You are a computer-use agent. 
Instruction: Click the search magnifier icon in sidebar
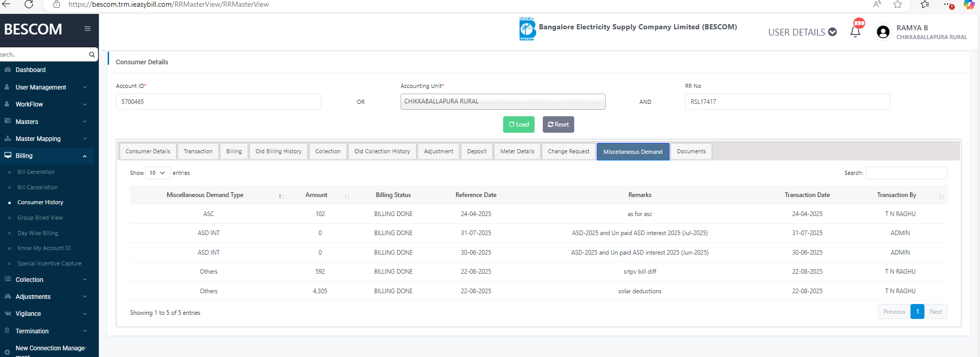coord(92,55)
